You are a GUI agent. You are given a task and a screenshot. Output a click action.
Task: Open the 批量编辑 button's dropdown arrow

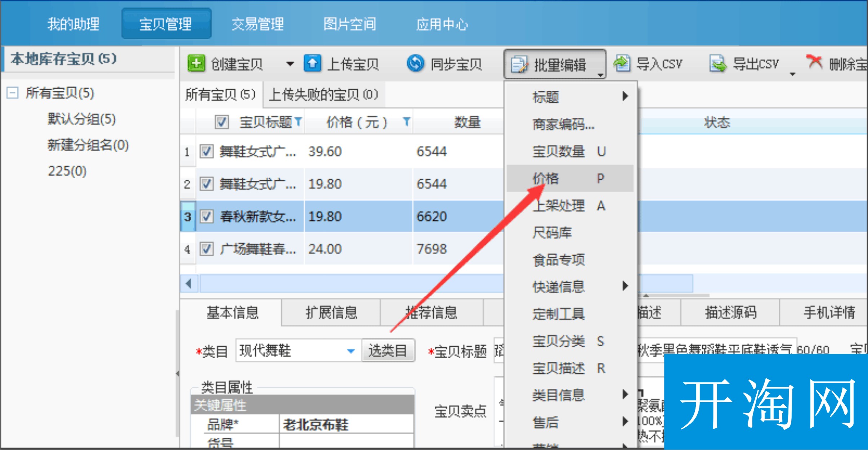click(x=600, y=75)
